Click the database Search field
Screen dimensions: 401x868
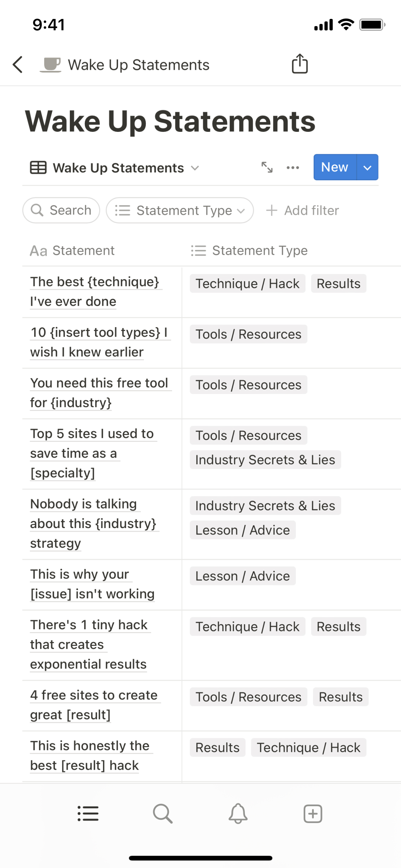(x=61, y=211)
